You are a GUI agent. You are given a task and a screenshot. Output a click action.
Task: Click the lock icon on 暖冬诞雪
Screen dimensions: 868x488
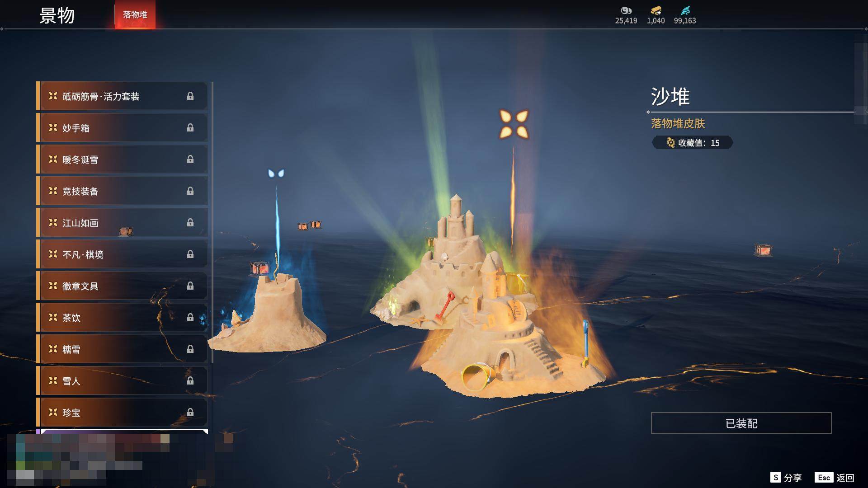click(x=190, y=160)
